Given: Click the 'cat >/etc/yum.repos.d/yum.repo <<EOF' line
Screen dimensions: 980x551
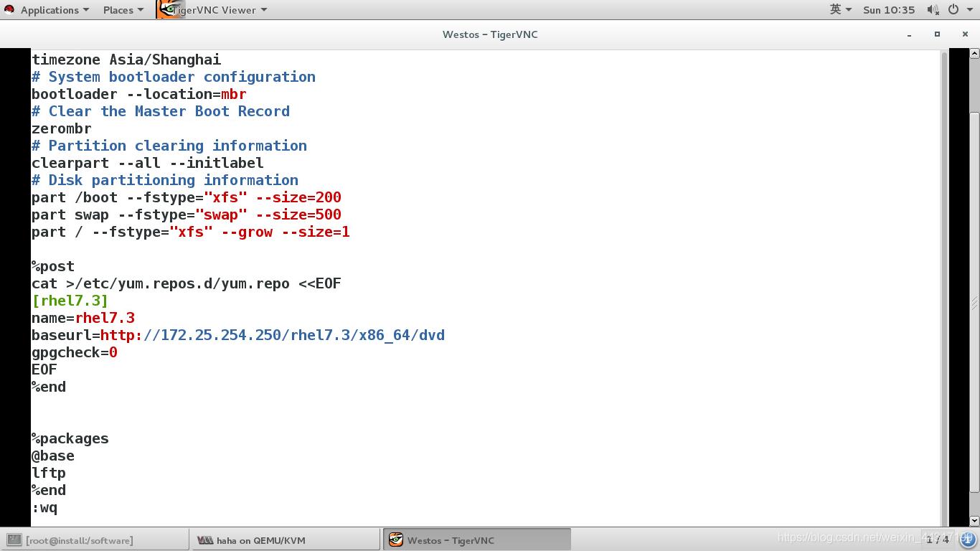Looking at the screenshot, I should tap(187, 283).
